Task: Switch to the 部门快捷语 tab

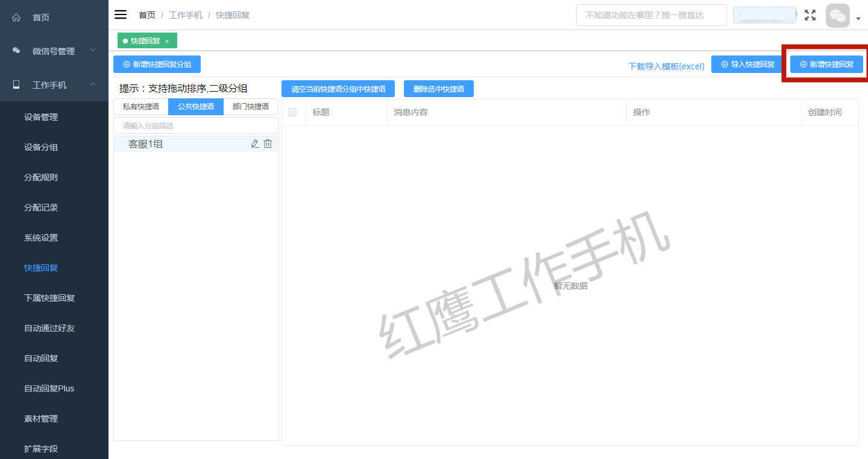Action: pos(251,107)
